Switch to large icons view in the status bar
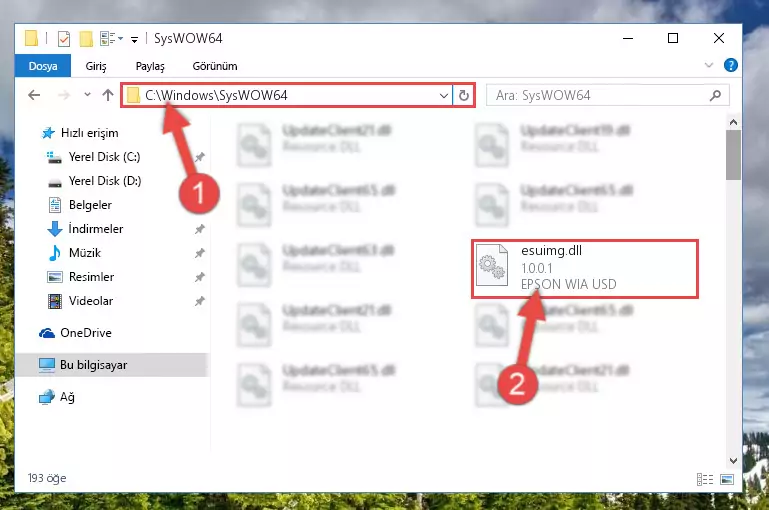 [x=727, y=479]
